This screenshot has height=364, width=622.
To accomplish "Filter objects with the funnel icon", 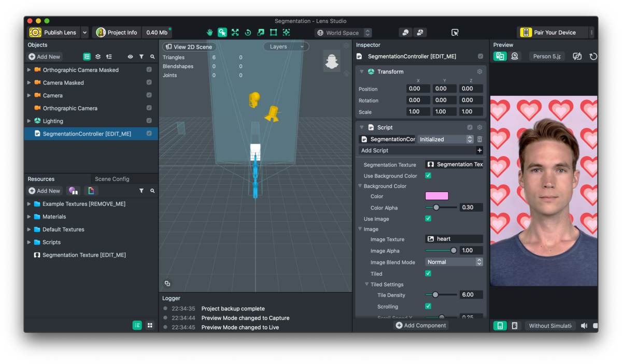I will click(x=141, y=56).
